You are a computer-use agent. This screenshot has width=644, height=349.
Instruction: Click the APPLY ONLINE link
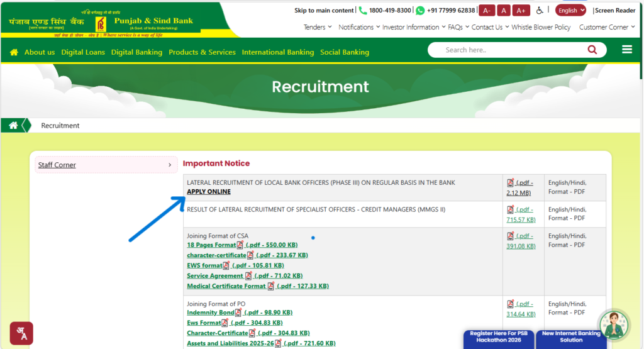tap(209, 192)
